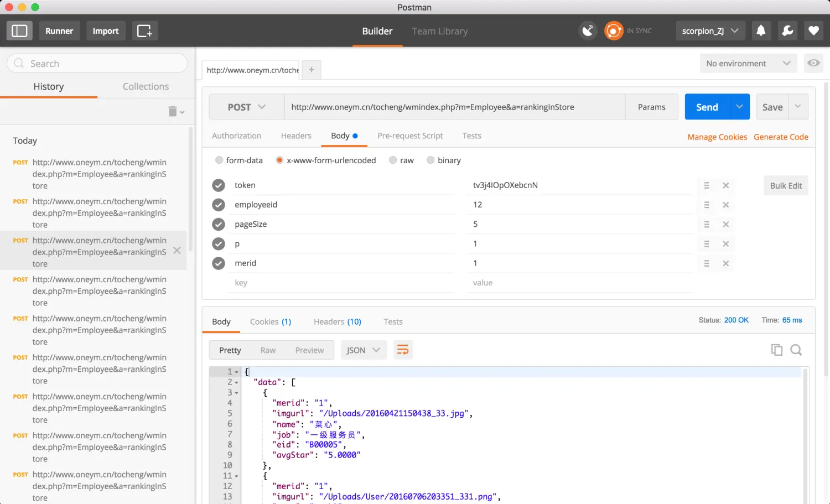Viewport: 830px width, 504px height.
Task: Remove the highlighted history entry with X
Action: (x=177, y=251)
